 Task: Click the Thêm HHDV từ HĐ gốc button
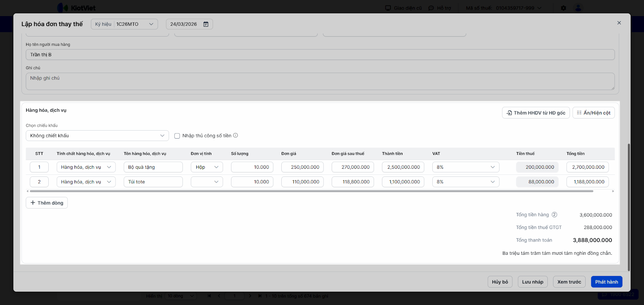click(x=536, y=113)
